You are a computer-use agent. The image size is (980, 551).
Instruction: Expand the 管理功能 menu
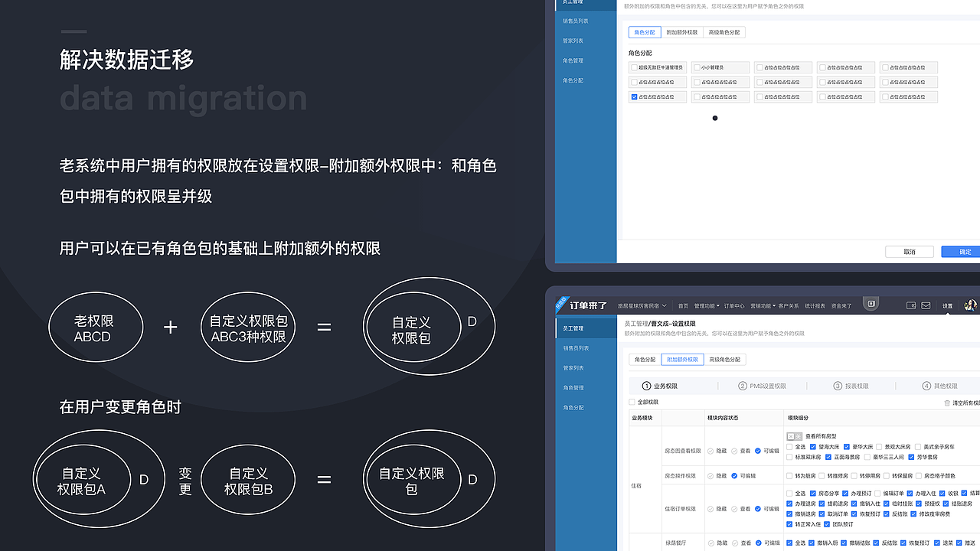tap(707, 305)
